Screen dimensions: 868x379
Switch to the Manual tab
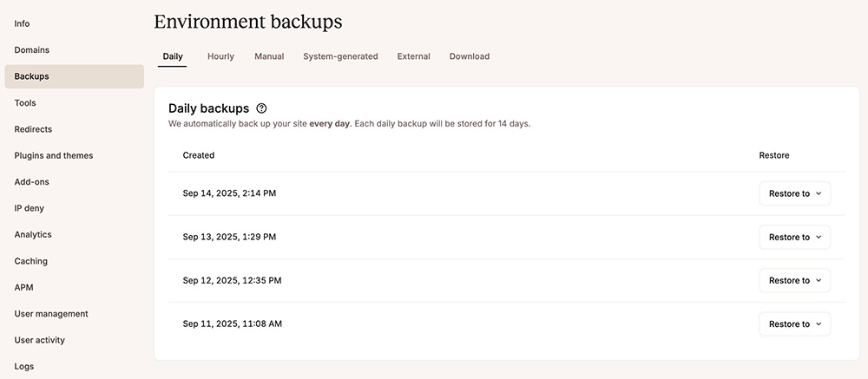269,56
